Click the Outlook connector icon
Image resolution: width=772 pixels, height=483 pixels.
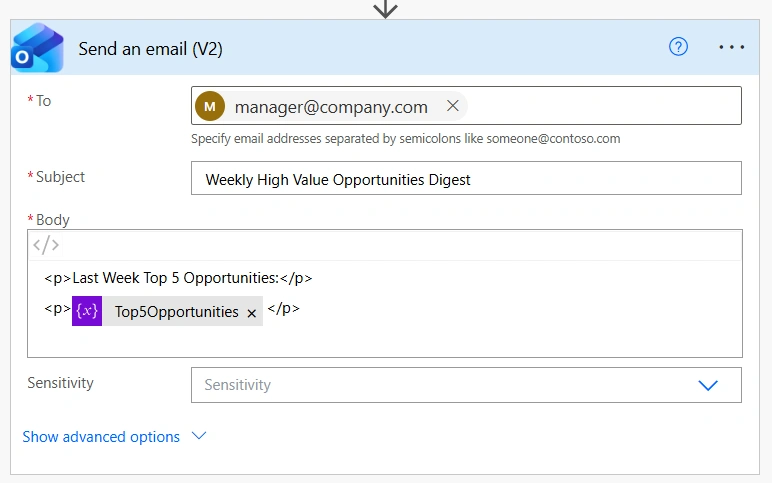click(x=37, y=48)
